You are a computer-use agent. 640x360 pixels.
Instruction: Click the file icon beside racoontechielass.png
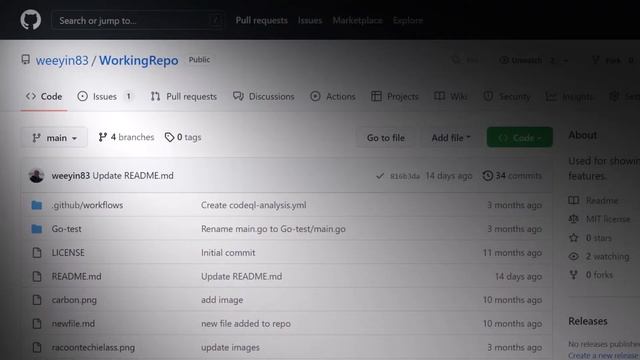37,347
